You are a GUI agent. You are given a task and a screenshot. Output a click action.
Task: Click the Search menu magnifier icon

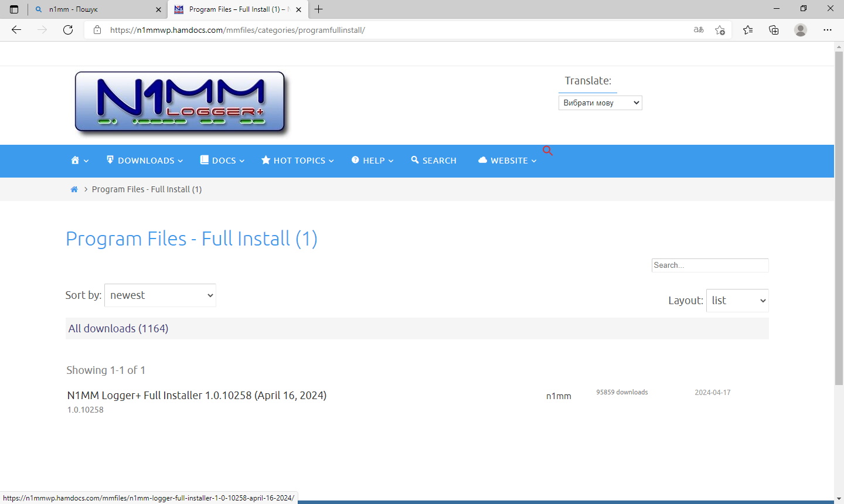(415, 160)
